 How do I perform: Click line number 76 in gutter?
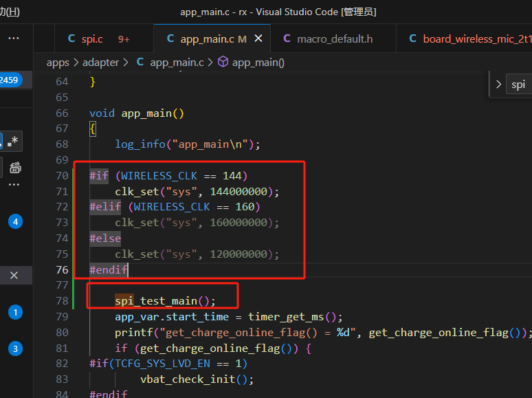62,269
